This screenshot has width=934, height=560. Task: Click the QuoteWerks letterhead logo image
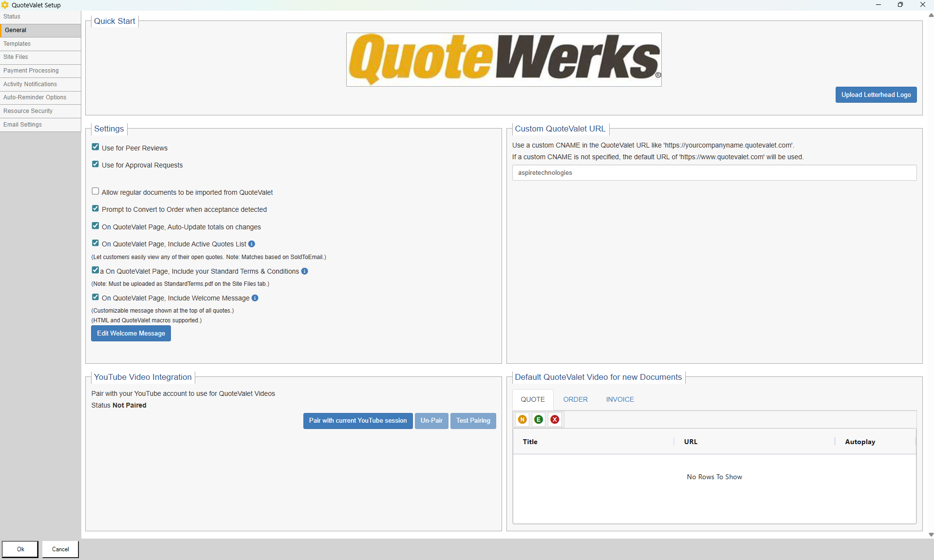point(504,59)
